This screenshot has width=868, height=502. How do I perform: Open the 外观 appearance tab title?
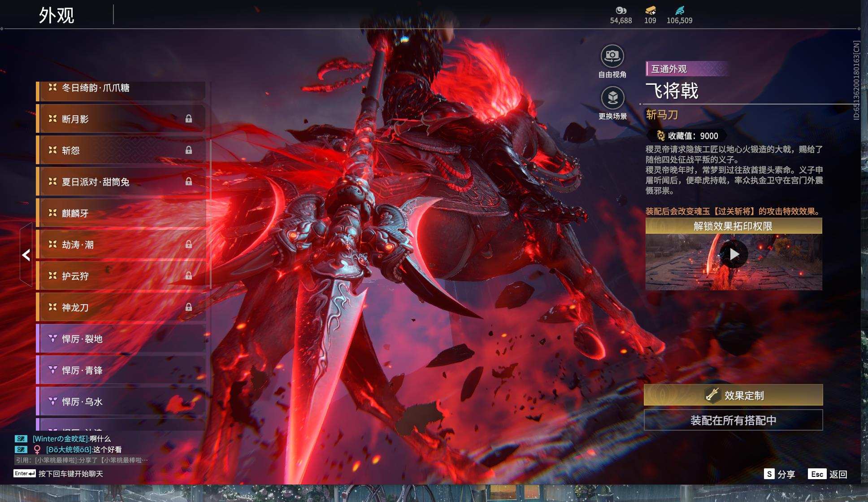click(x=56, y=15)
